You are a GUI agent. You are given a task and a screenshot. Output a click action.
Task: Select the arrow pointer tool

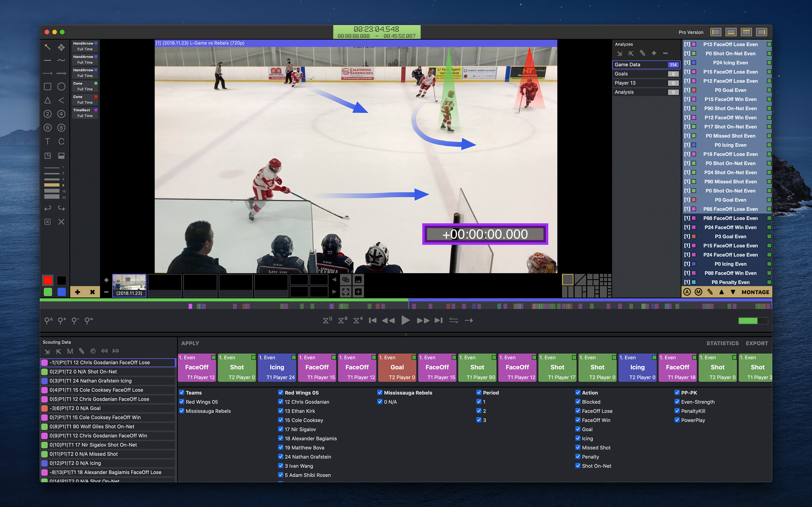point(48,47)
